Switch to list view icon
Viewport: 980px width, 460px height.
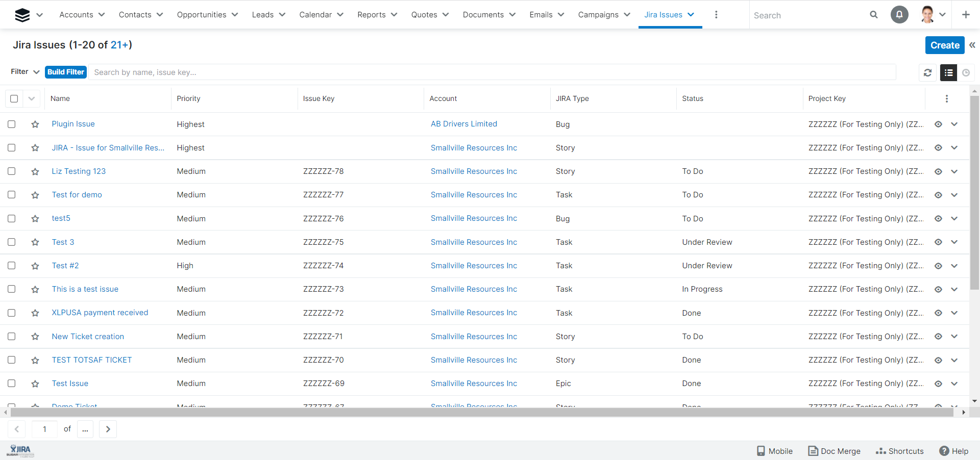coord(948,72)
